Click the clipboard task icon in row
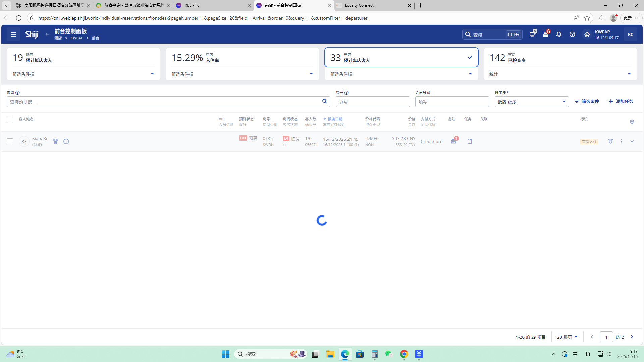 point(470,141)
